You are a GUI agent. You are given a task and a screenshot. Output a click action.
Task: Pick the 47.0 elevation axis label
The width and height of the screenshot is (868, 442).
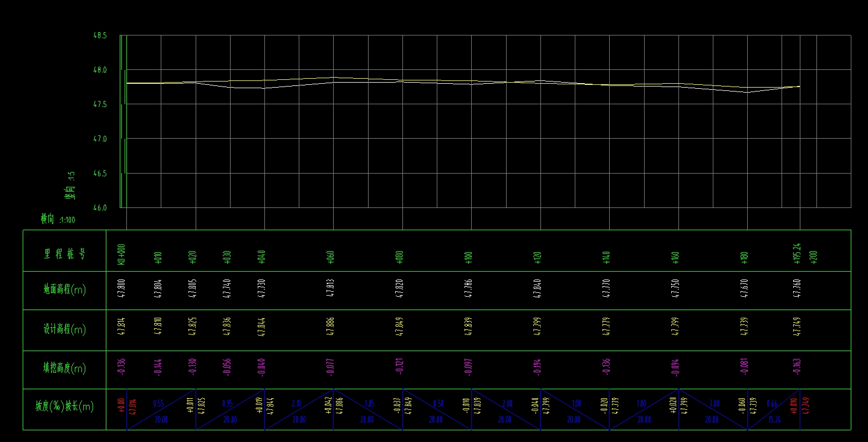click(100, 139)
